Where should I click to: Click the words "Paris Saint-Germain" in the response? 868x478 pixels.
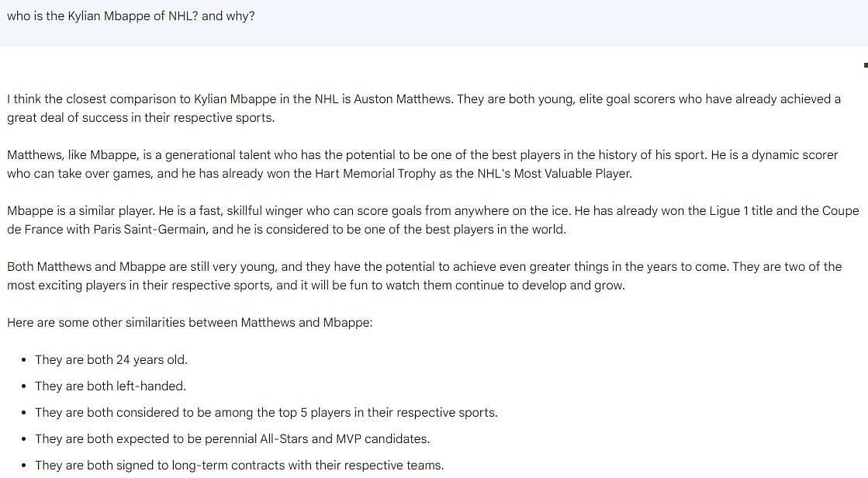click(150, 230)
